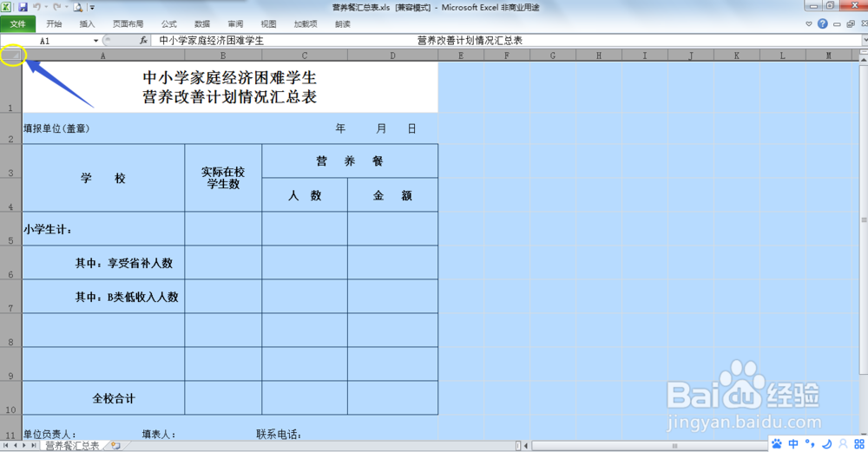Minimize the workbook window inside Excel
This screenshot has width=868, height=452.
point(837,24)
